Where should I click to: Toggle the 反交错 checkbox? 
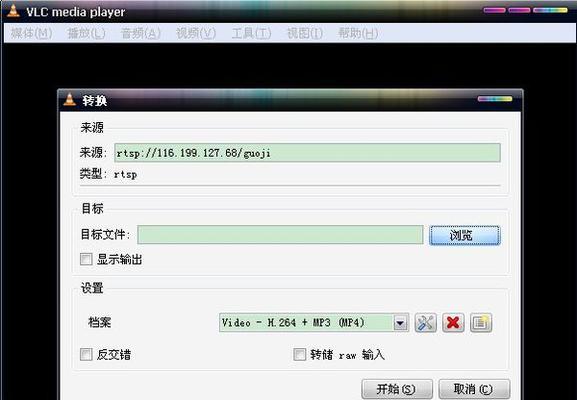[x=86, y=354]
